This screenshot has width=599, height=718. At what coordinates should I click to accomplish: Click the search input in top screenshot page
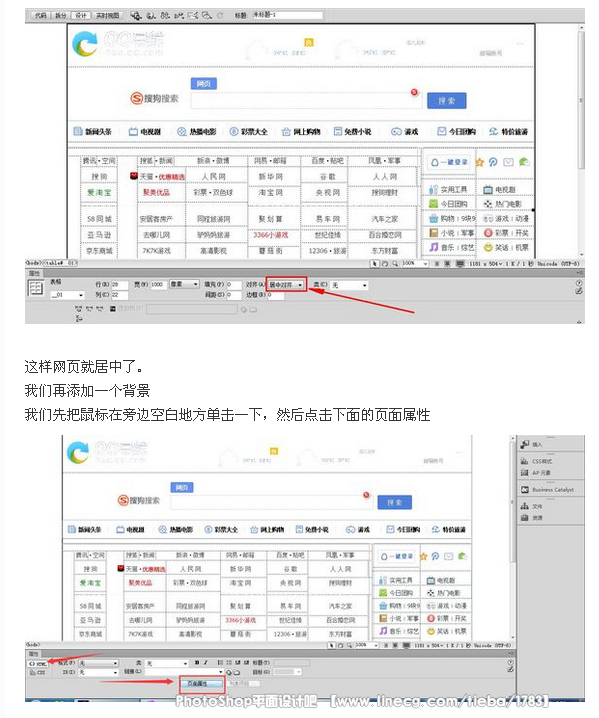coord(305,101)
